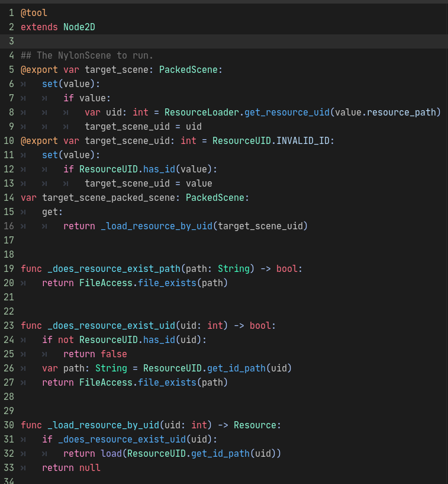Click '_load_resource_by_uid' call on line 16
Screen dimensions: 448x484
click(157, 226)
